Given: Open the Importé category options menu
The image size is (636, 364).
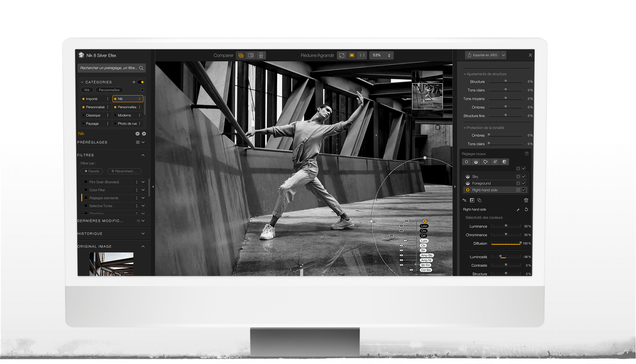Looking at the screenshot, I should pos(108,99).
